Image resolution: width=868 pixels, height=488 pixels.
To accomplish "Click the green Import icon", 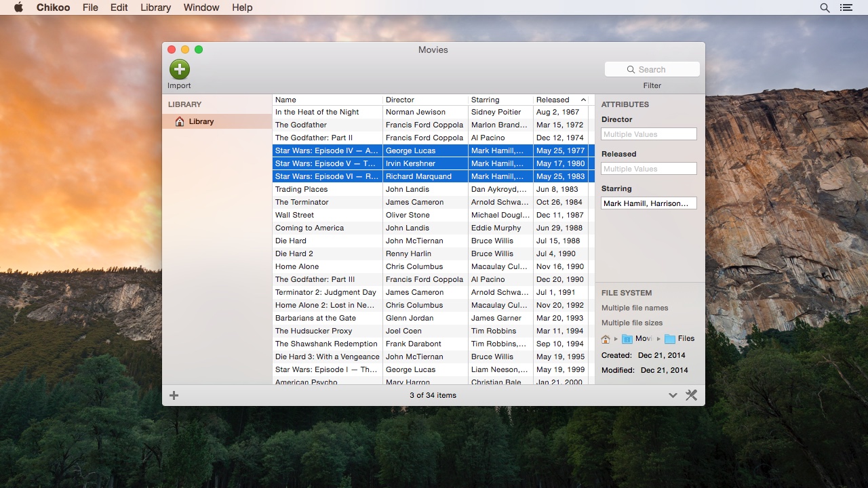I will pyautogui.click(x=179, y=68).
